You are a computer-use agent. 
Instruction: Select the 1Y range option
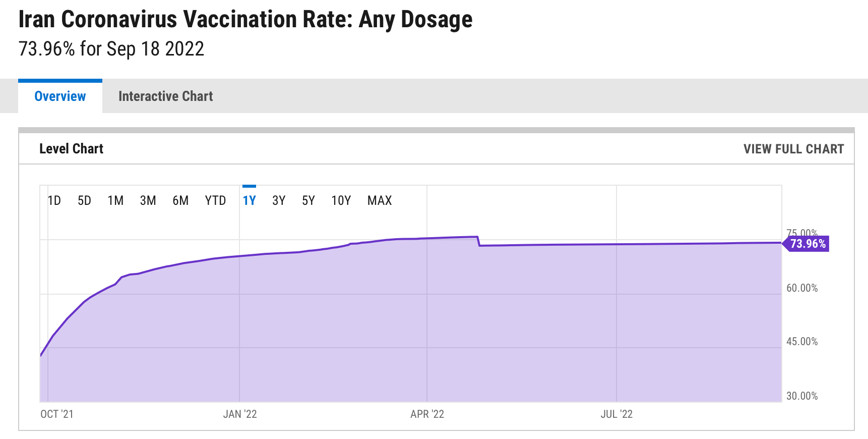(249, 201)
